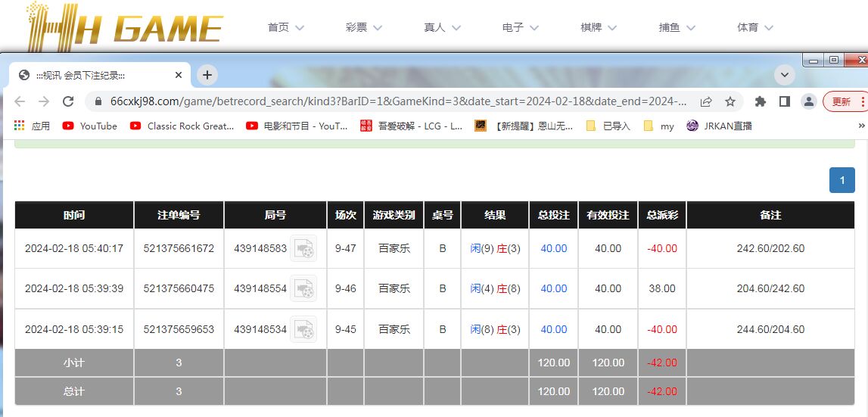Click the 总计 total row label
The height and width of the screenshot is (417, 868).
tap(74, 391)
